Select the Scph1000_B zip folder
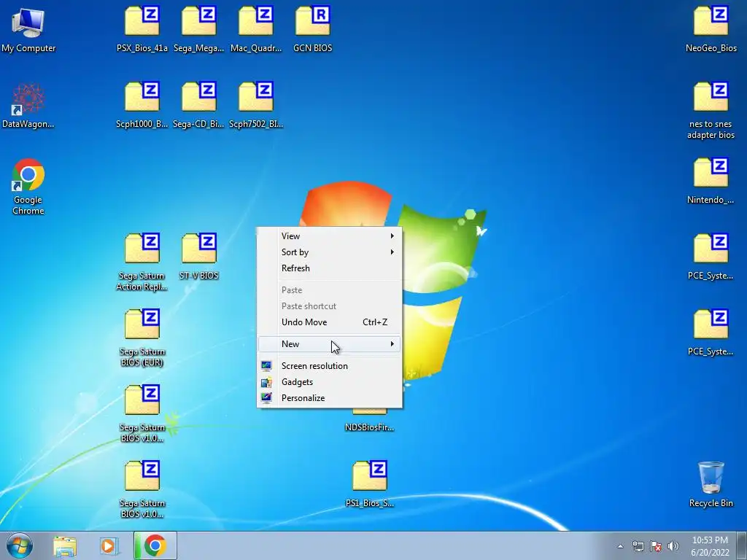 click(x=142, y=105)
